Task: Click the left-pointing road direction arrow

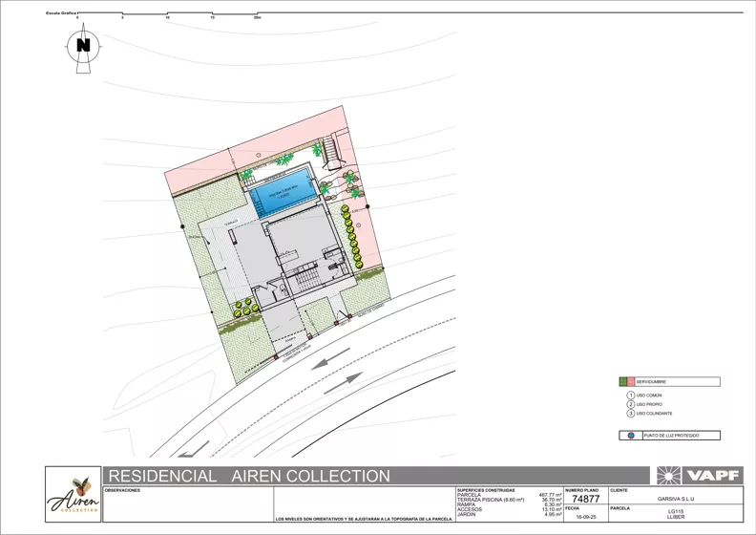Action: pyautogui.click(x=330, y=359)
